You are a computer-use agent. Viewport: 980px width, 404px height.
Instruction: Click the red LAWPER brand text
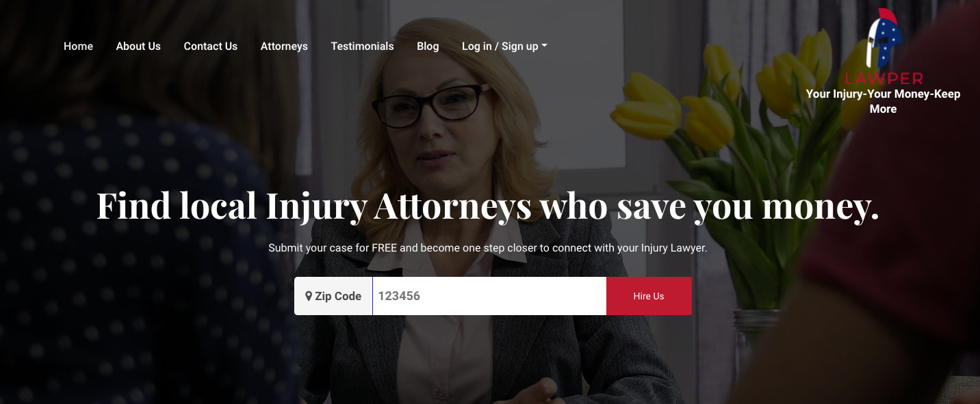pyautogui.click(x=884, y=79)
